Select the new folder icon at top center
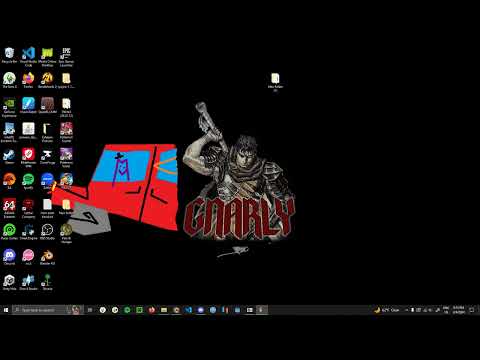The image size is (480, 360). 275,81
